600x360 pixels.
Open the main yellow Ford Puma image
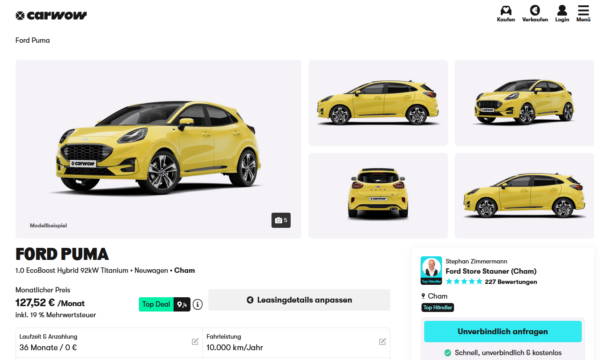[158, 149]
